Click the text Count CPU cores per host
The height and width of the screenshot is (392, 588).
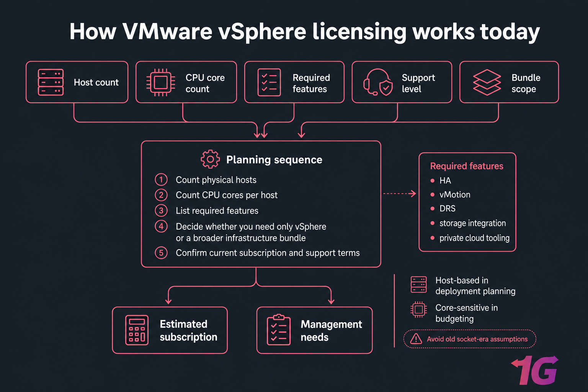pos(227,195)
